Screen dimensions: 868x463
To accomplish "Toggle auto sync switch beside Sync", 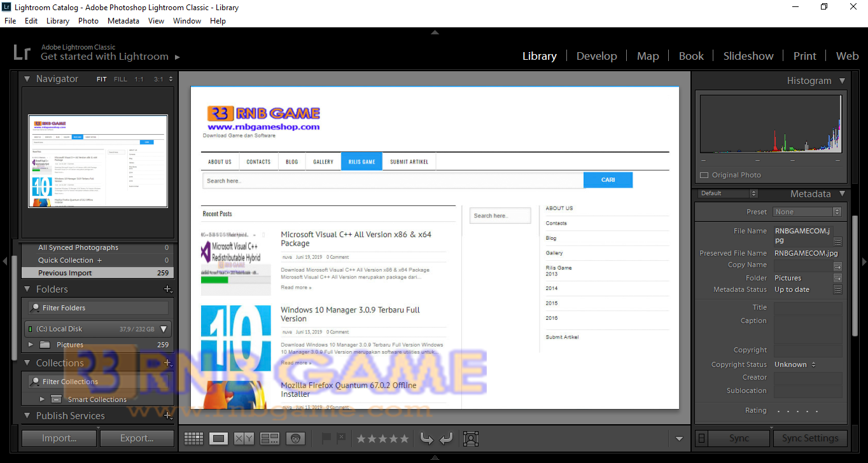I will (x=701, y=438).
